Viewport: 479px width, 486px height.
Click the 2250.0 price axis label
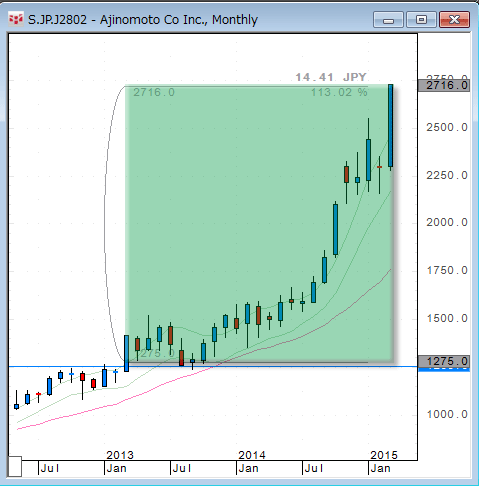[x=447, y=175]
